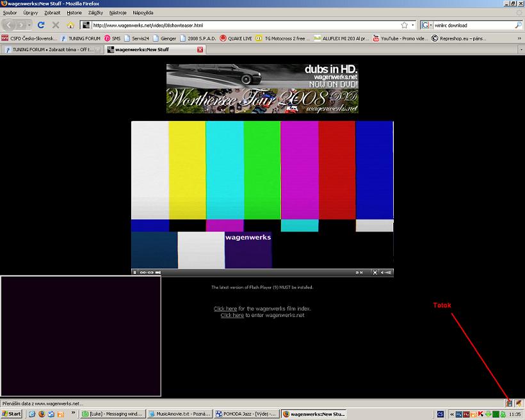Expand the quick launch overflow chevron
This screenshot has width=525, height=420.
pyautogui.click(x=73, y=412)
